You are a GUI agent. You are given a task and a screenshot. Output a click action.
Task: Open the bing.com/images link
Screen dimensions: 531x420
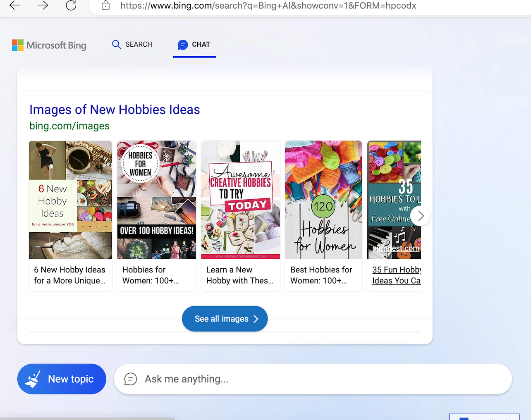tap(69, 126)
